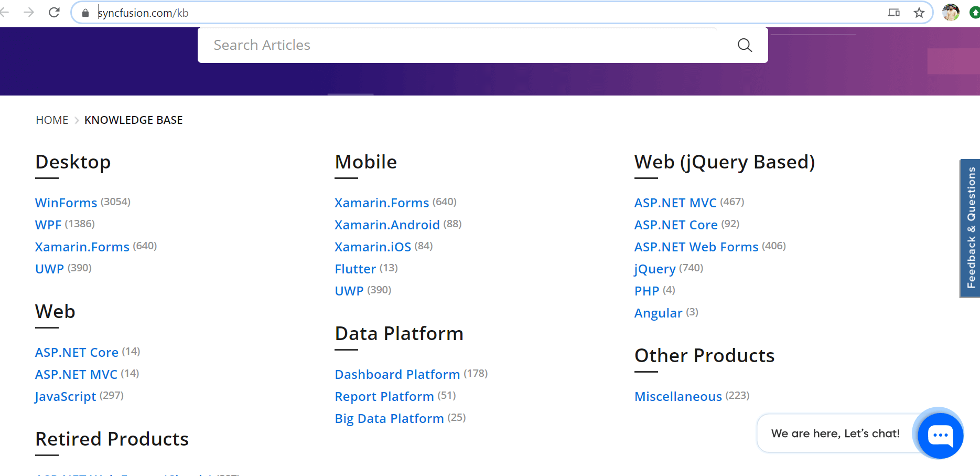
Task: Click the search magnifier icon
Action: [x=744, y=45]
